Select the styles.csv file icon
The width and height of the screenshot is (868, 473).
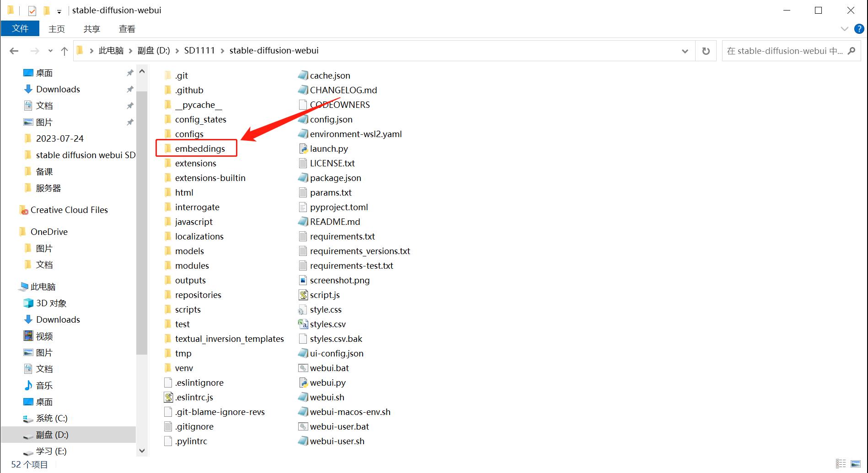tap(303, 324)
